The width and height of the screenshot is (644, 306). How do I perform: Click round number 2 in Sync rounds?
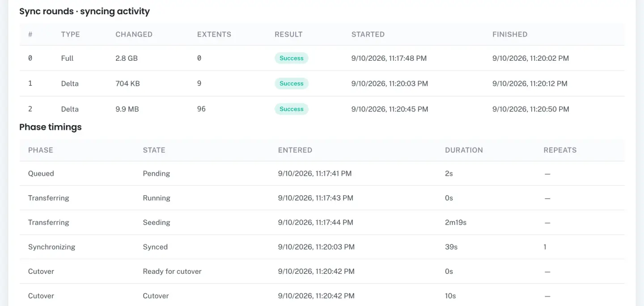pos(30,109)
